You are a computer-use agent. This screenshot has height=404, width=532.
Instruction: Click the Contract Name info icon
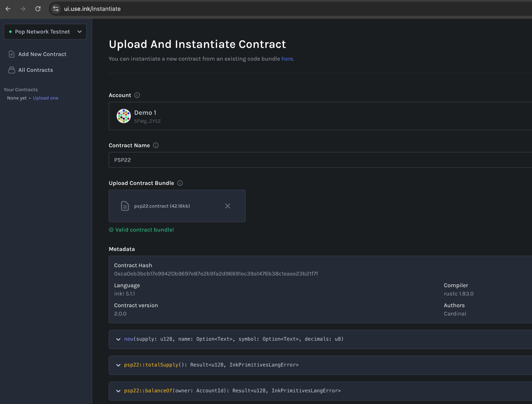coord(156,145)
